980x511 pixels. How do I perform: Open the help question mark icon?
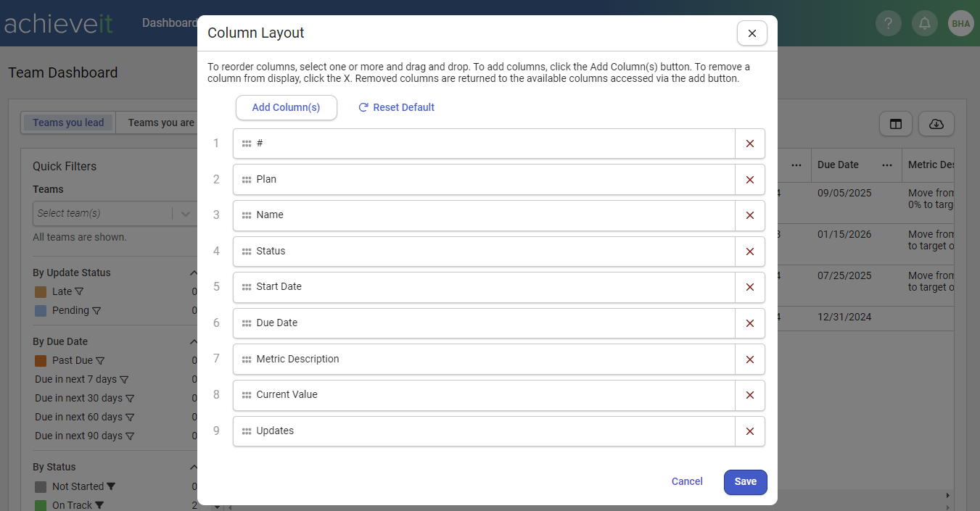[x=889, y=23]
